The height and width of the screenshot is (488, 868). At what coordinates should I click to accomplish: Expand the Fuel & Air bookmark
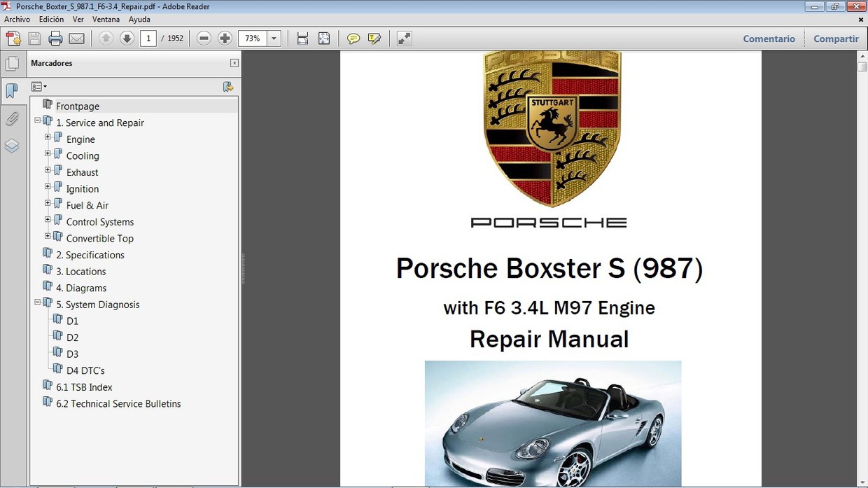click(48, 203)
